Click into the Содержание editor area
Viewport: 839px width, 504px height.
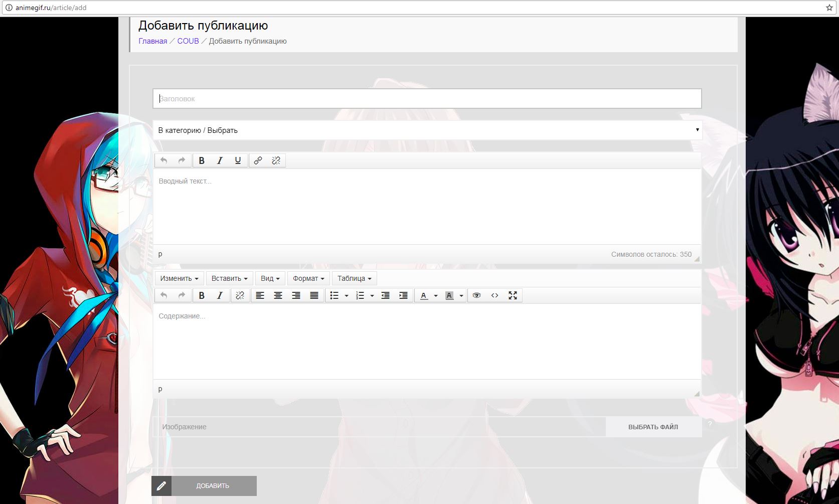(427, 342)
